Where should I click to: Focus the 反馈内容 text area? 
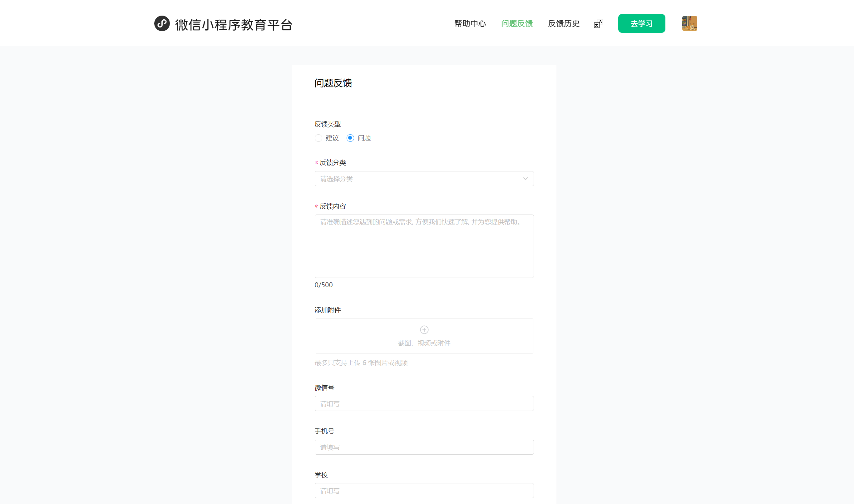point(424,246)
